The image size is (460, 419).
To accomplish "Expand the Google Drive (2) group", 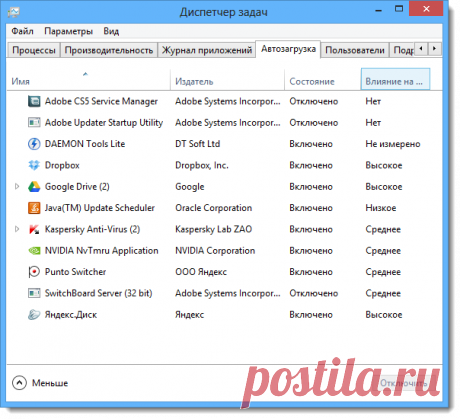I will click(x=17, y=187).
